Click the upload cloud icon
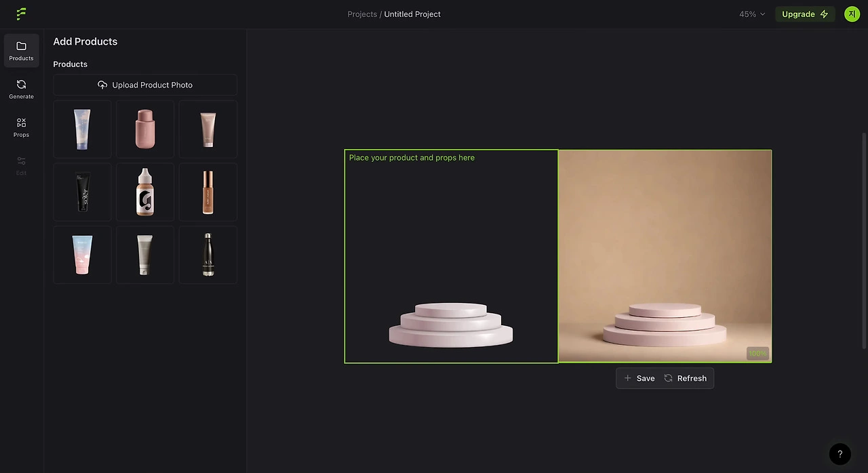The image size is (868, 473). point(102,85)
